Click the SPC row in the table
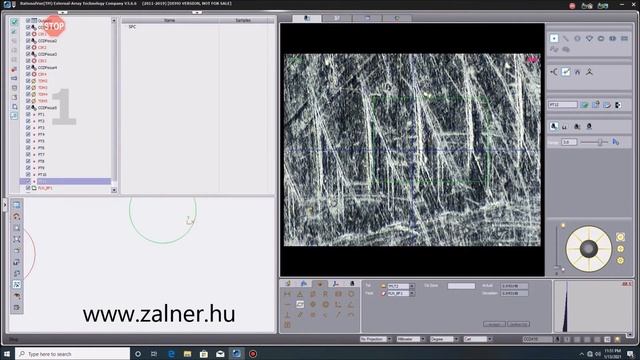This screenshot has height=360, width=640. [x=132, y=27]
